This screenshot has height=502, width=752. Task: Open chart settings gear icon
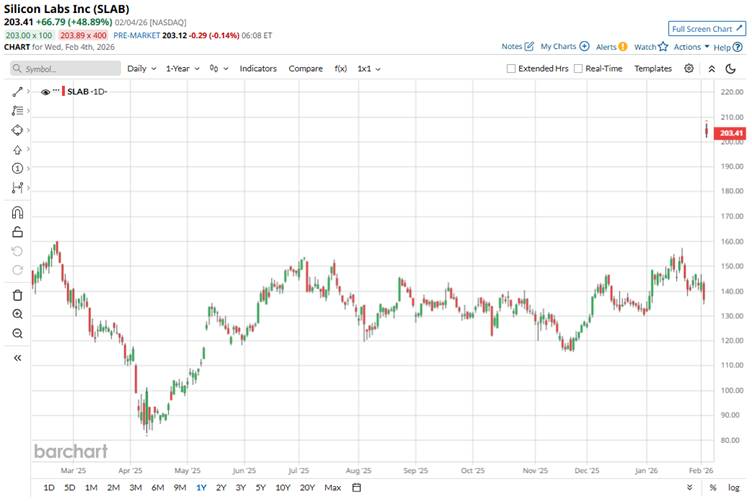point(689,69)
